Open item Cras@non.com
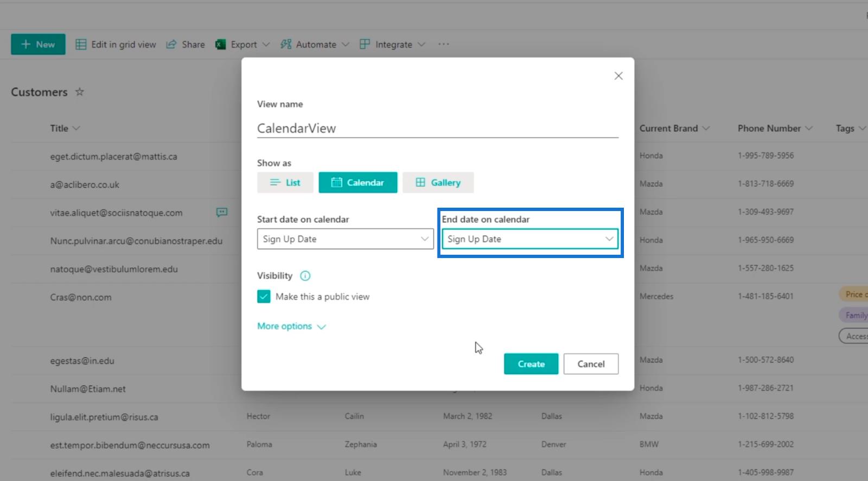The image size is (868, 481). click(x=81, y=298)
